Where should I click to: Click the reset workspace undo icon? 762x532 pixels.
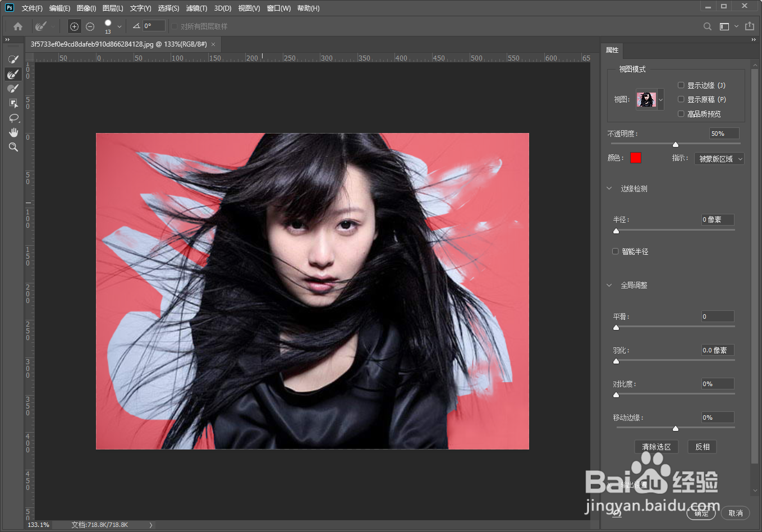(x=617, y=512)
